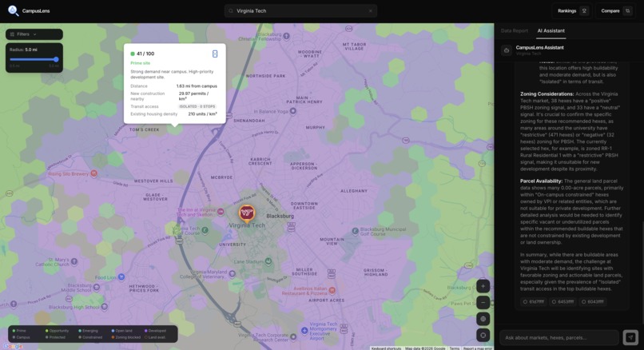Toggle the Land avail. legend item

155,337
